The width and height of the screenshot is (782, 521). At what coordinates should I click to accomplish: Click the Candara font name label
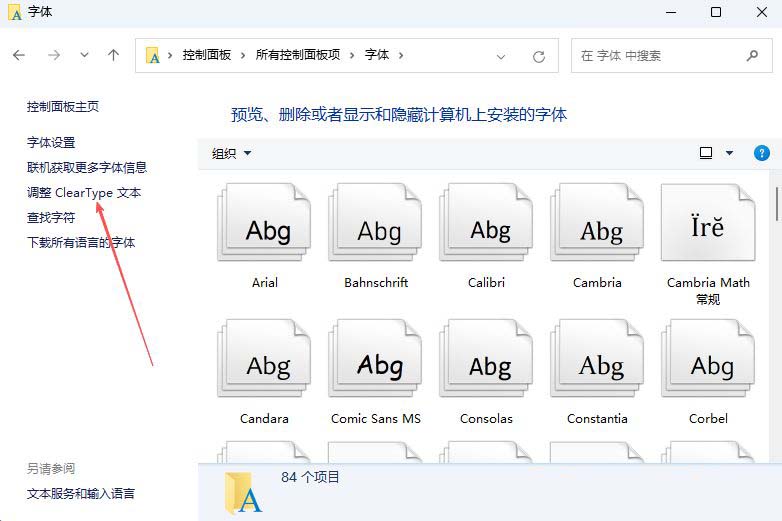264,419
